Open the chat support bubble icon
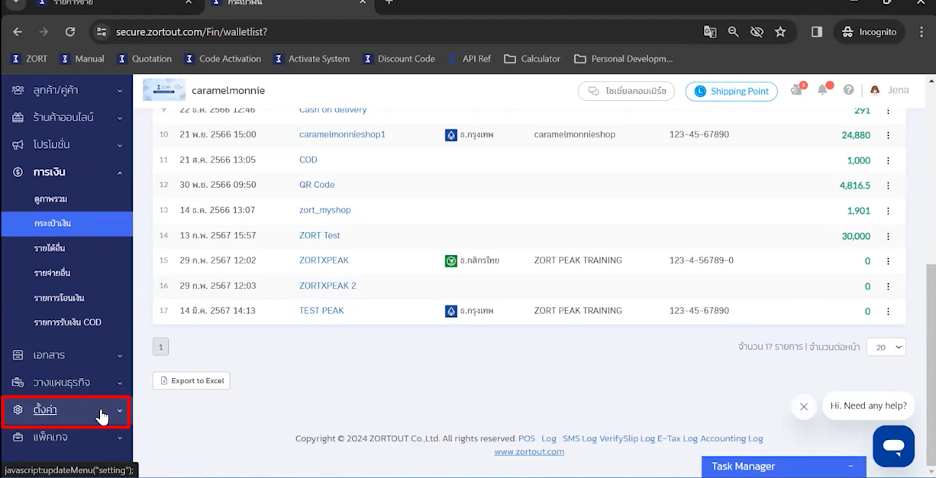 click(x=893, y=445)
